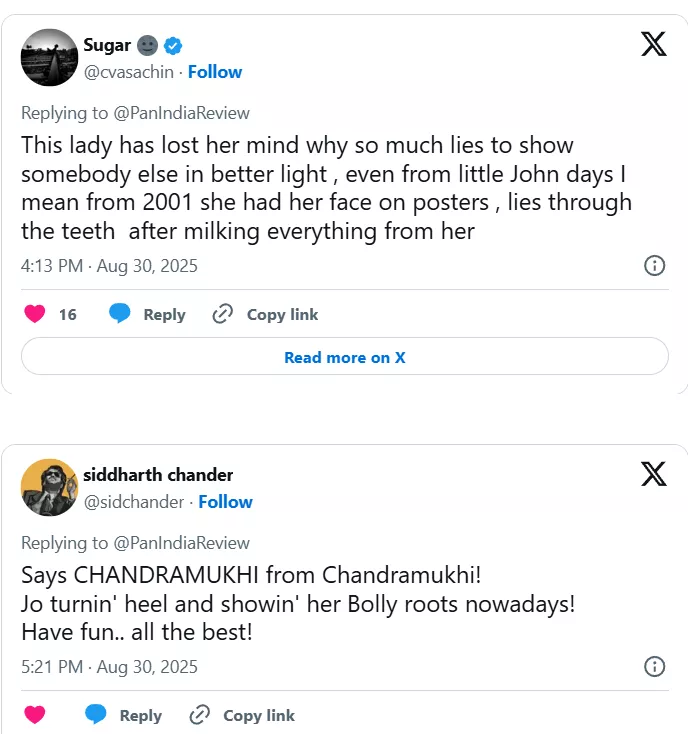Click the Read more on X button
This screenshot has height=734, width=688.
click(344, 357)
